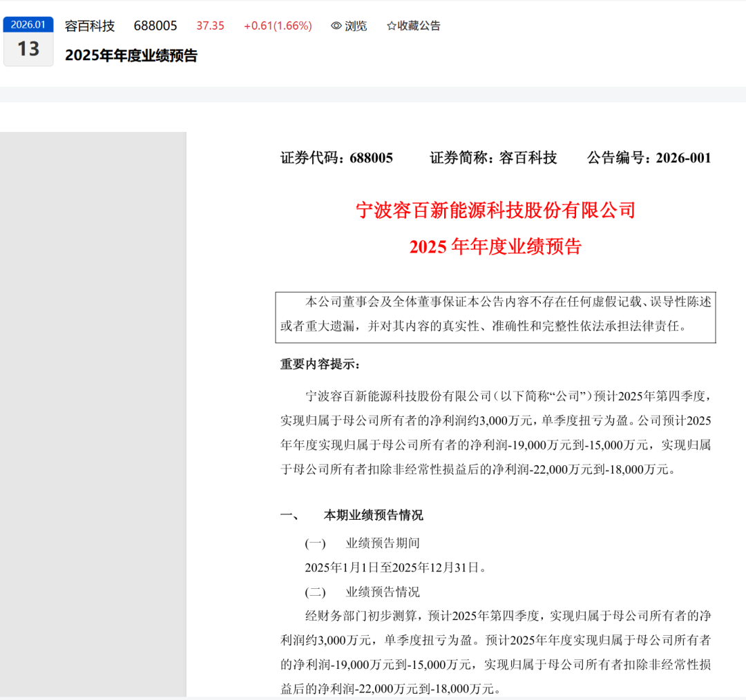Image resolution: width=746 pixels, height=700 pixels.
Task: Click the stock price 37.35
Action: 210,26
